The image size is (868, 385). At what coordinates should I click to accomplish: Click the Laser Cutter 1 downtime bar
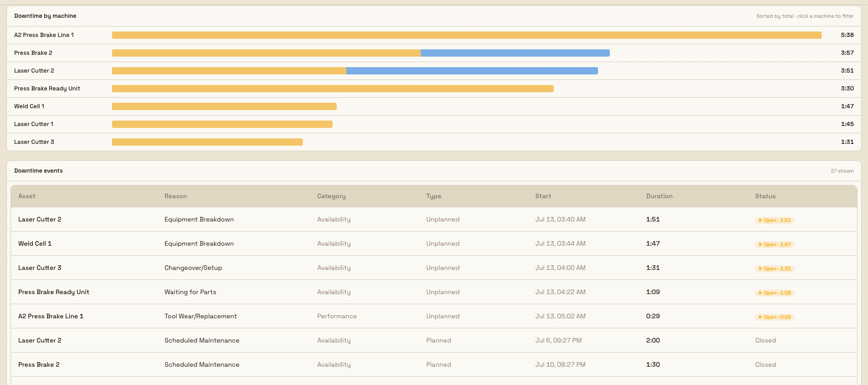point(222,124)
